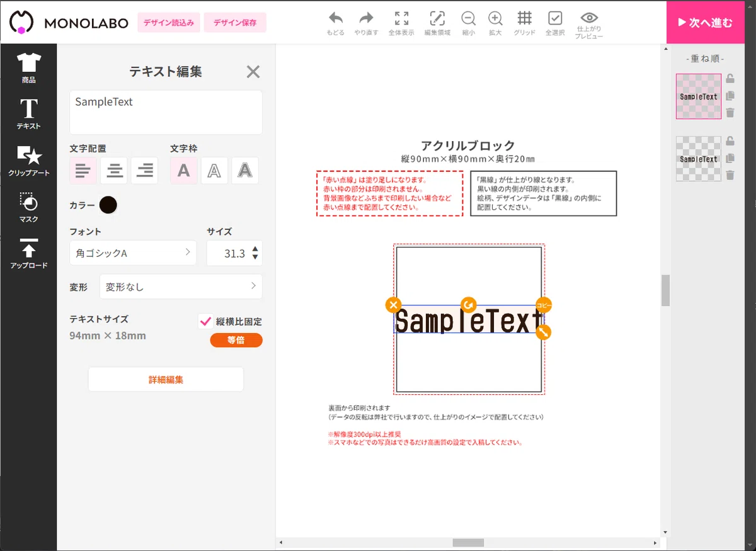Click the やり直す redo icon

[366, 22]
